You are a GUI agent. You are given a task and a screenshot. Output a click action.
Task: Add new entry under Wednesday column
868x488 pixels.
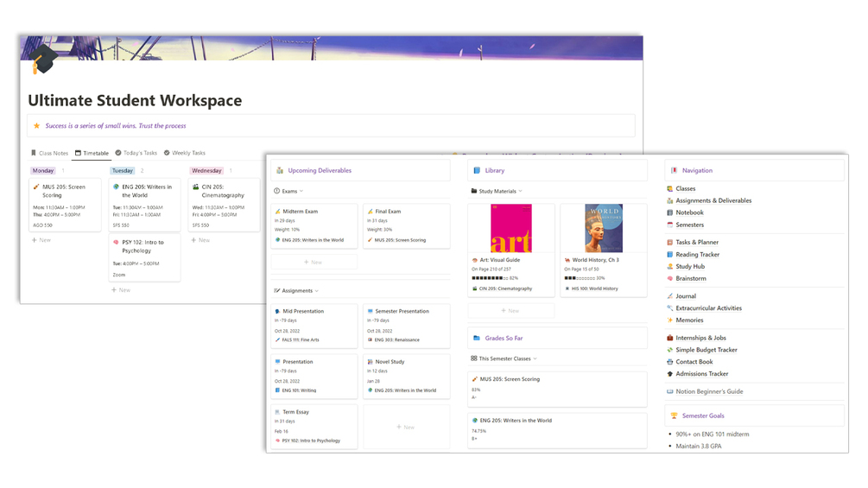pyautogui.click(x=200, y=240)
